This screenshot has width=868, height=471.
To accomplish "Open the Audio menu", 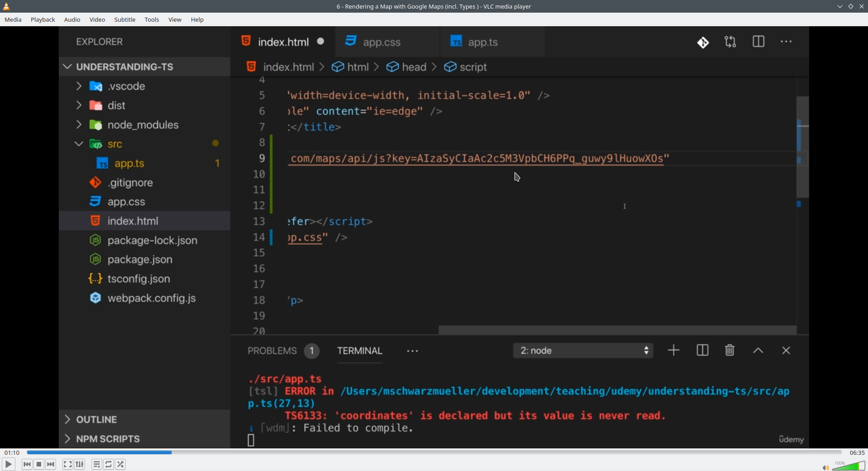I will [x=72, y=19].
